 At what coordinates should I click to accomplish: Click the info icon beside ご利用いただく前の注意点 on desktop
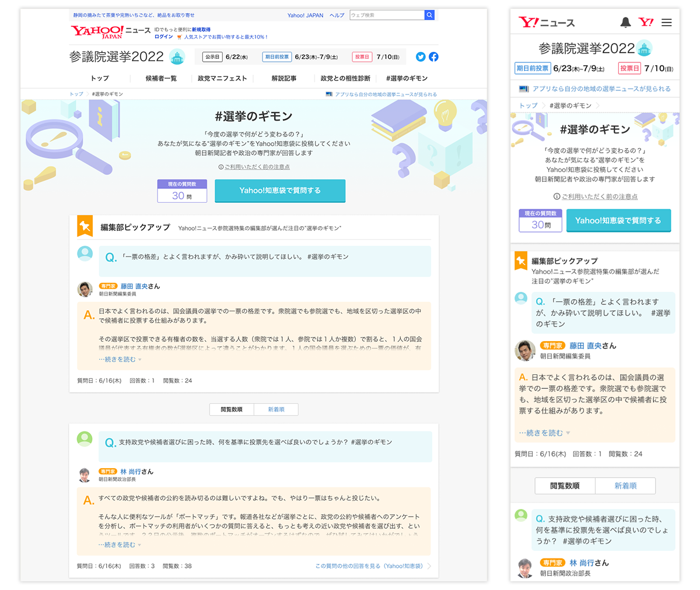(x=221, y=167)
